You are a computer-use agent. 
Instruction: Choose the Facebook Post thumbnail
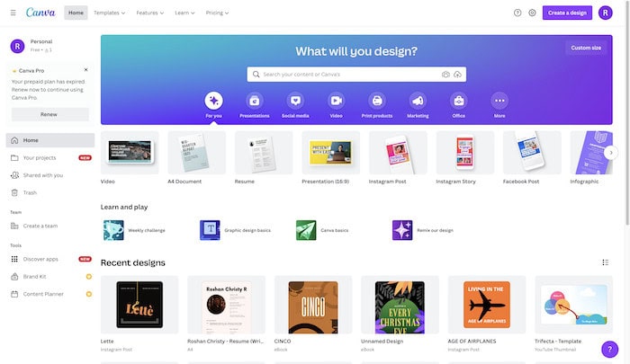[x=532, y=153]
